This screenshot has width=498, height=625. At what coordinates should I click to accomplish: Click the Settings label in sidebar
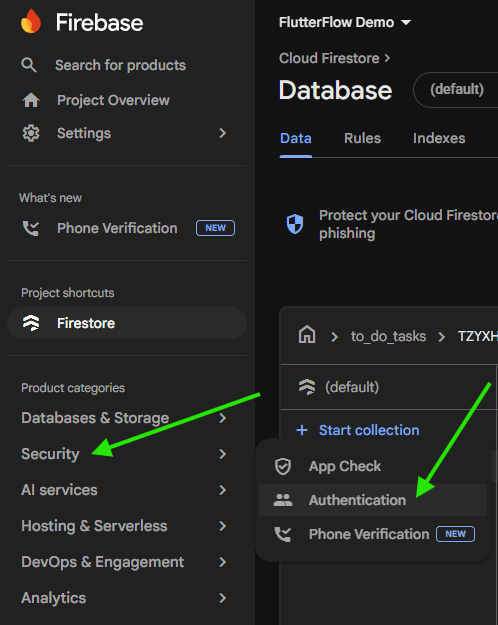tap(84, 133)
